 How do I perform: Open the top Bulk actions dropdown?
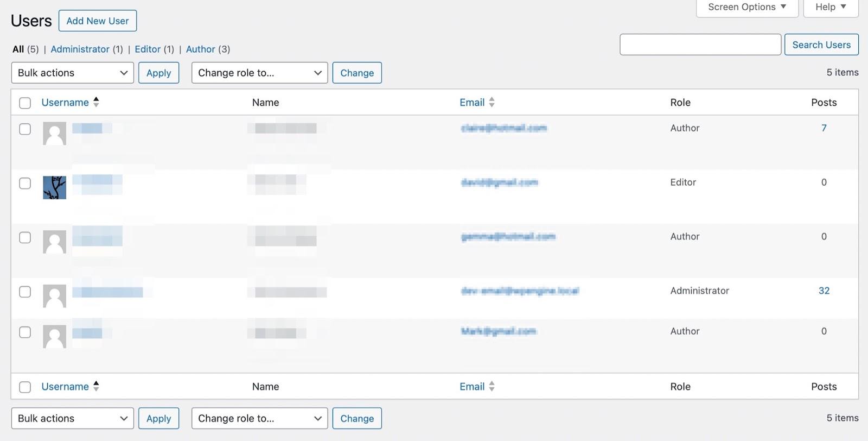click(x=73, y=73)
